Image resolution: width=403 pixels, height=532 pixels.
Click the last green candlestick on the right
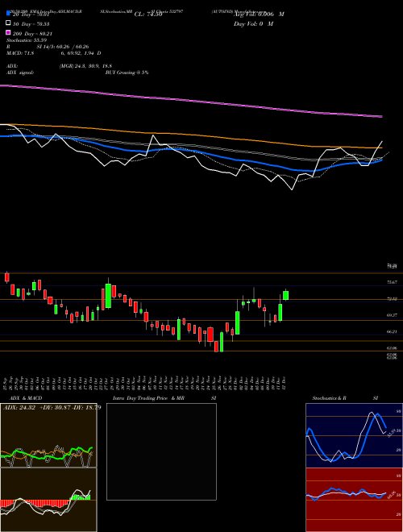tap(285, 295)
